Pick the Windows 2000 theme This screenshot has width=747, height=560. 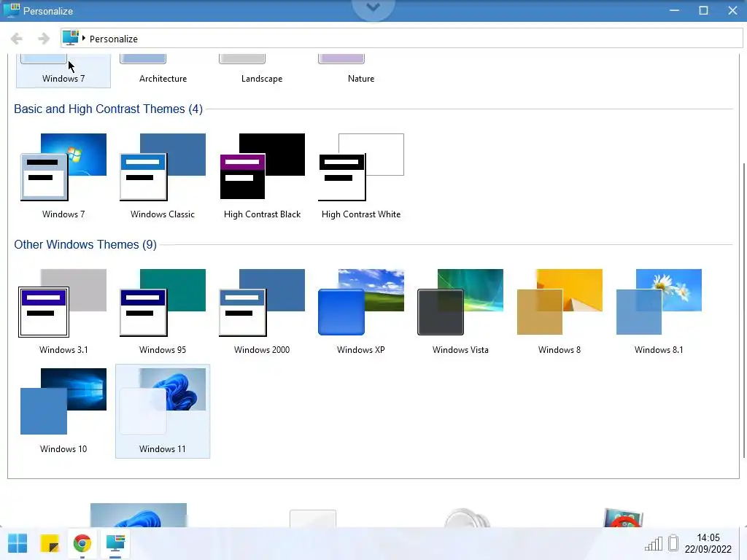click(262, 311)
